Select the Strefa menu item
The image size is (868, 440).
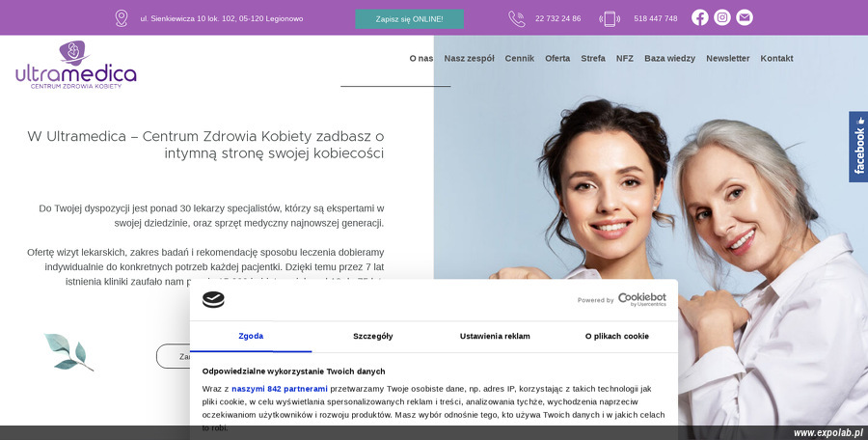[x=593, y=58]
